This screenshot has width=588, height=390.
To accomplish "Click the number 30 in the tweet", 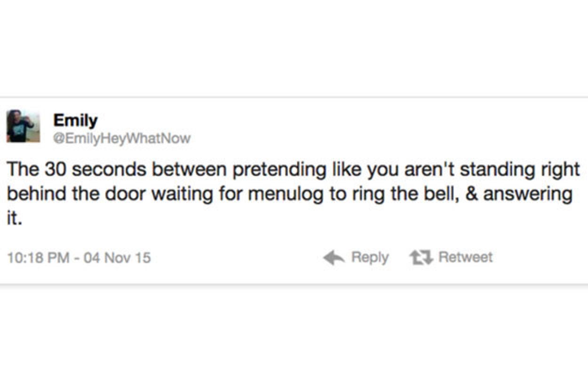I will (x=55, y=169).
